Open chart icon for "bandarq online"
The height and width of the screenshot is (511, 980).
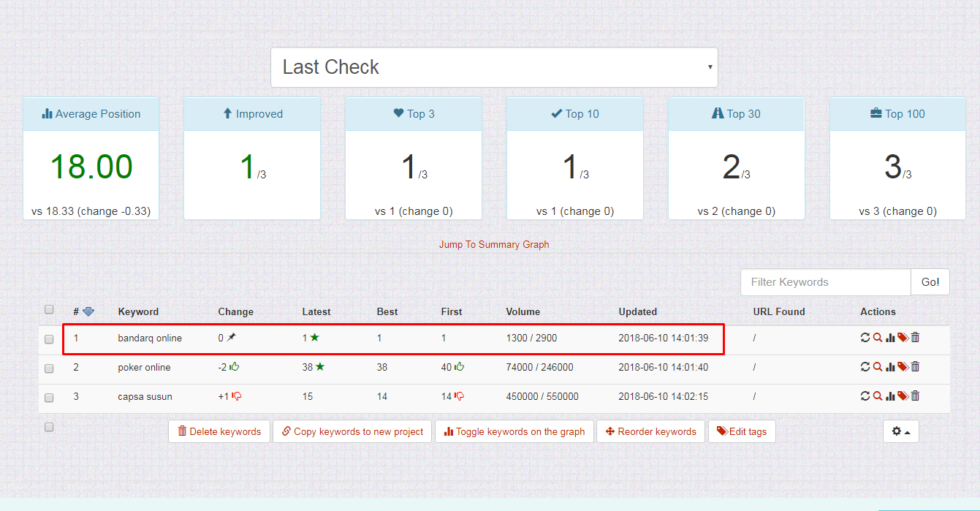[x=890, y=337]
